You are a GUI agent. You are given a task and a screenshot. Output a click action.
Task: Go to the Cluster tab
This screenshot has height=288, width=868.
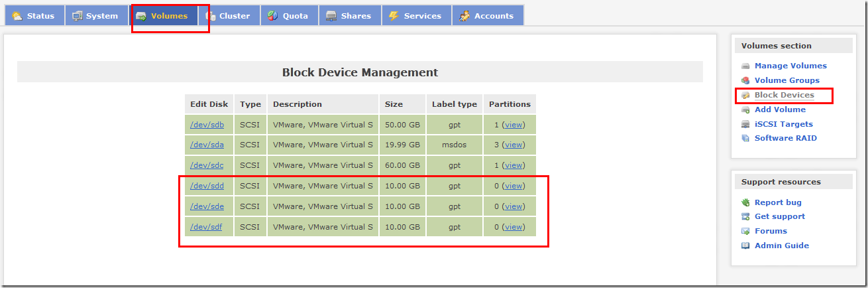tap(229, 16)
